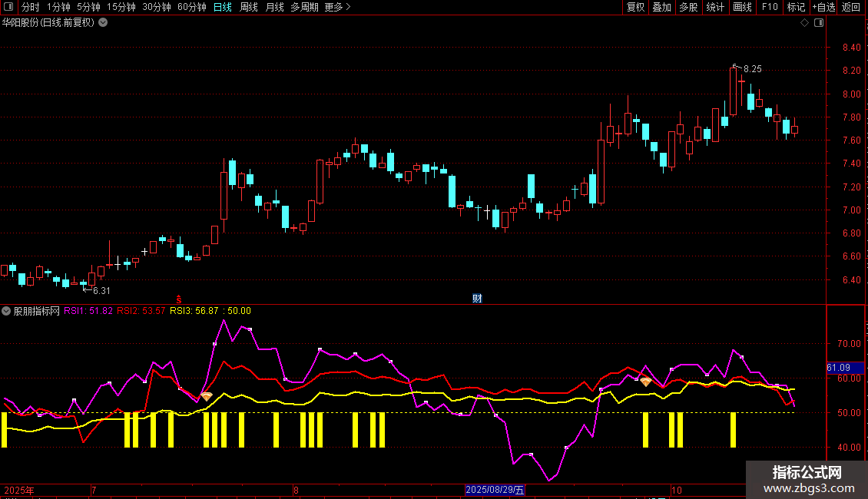Select the 60分钟 period tab
The height and width of the screenshot is (499, 868).
point(192,7)
